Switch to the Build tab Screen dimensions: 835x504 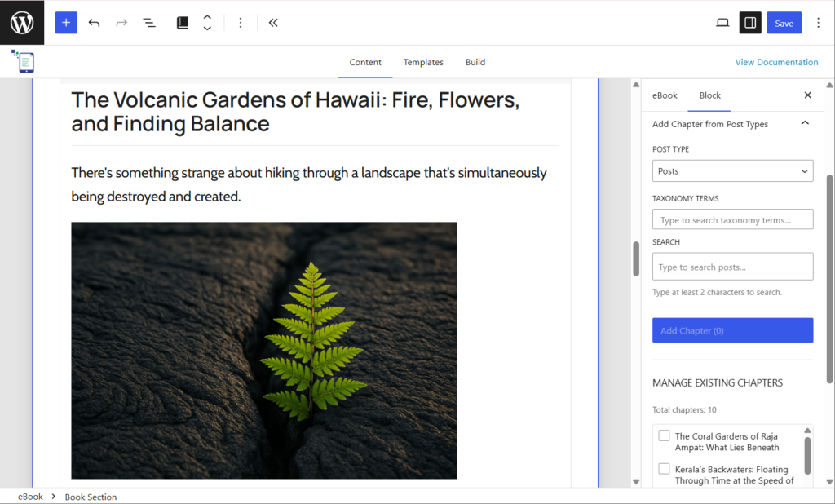click(x=475, y=62)
